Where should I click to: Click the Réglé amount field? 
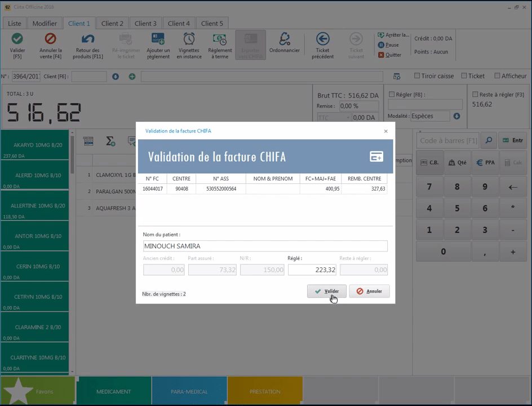click(x=312, y=270)
